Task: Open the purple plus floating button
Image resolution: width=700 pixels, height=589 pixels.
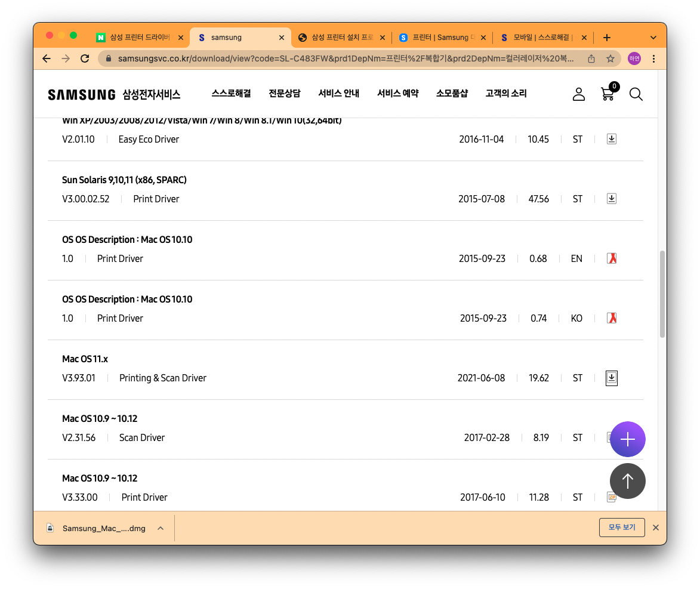Action: (x=627, y=439)
